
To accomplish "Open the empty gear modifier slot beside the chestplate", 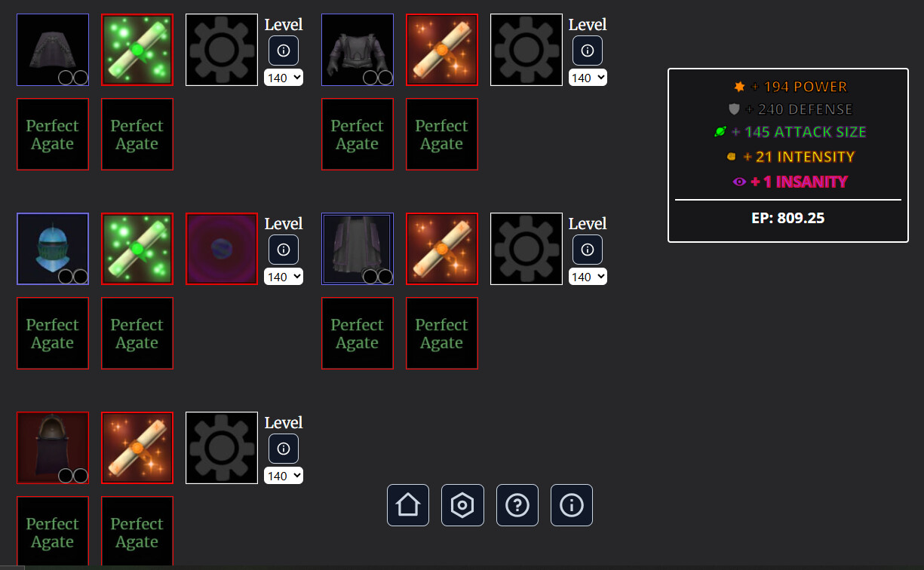I will tap(526, 50).
